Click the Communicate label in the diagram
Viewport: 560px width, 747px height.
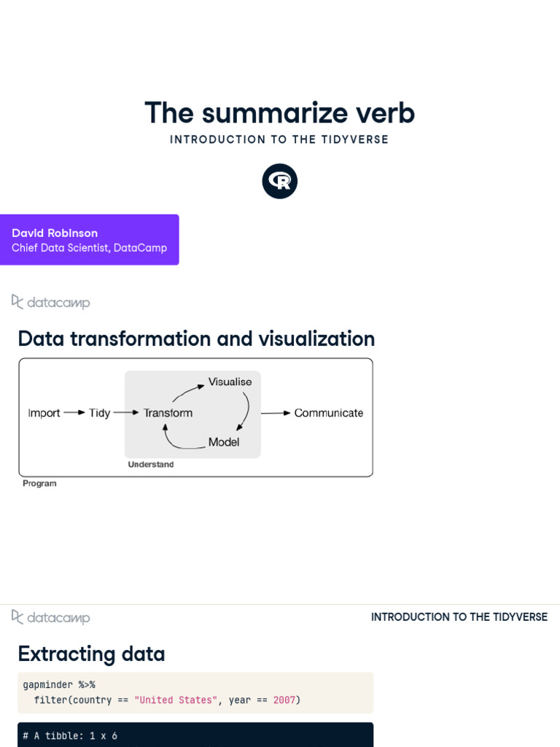pyautogui.click(x=328, y=413)
